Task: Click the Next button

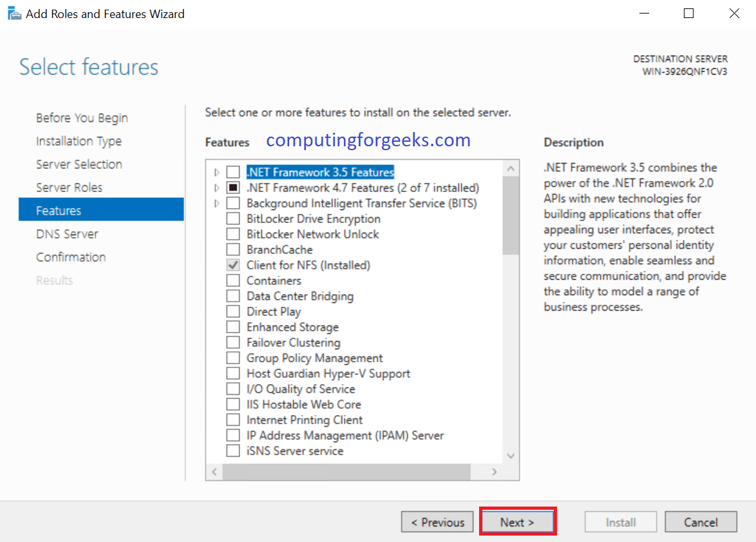Action: pyautogui.click(x=517, y=522)
